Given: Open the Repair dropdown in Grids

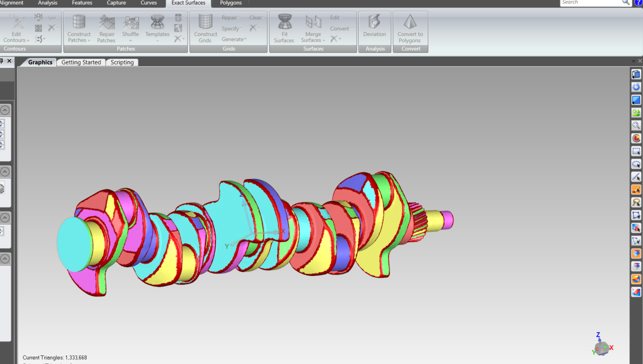Looking at the screenshot, I should [x=231, y=17].
